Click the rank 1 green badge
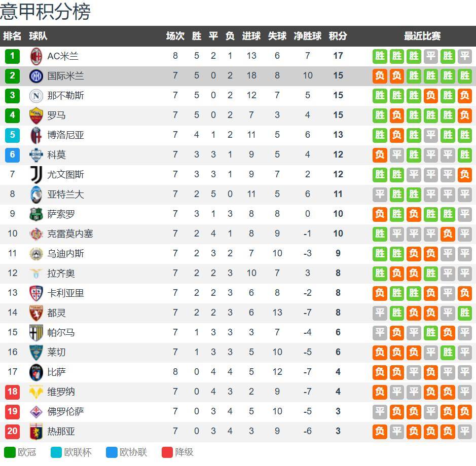Screen dimensions: 476x466 (12, 56)
